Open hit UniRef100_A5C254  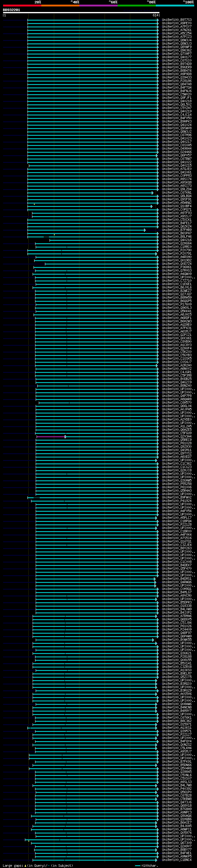click(176, 33)
